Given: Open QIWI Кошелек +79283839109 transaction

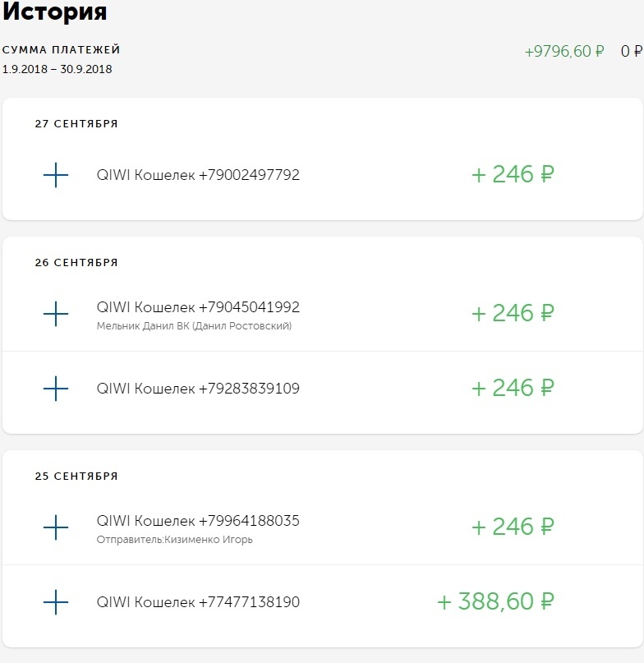Looking at the screenshot, I should click(x=198, y=389).
